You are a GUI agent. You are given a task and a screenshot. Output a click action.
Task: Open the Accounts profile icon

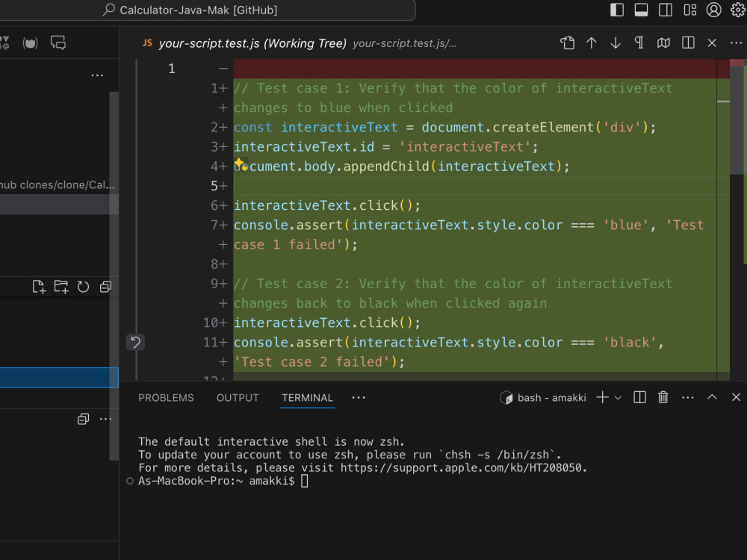[713, 10]
